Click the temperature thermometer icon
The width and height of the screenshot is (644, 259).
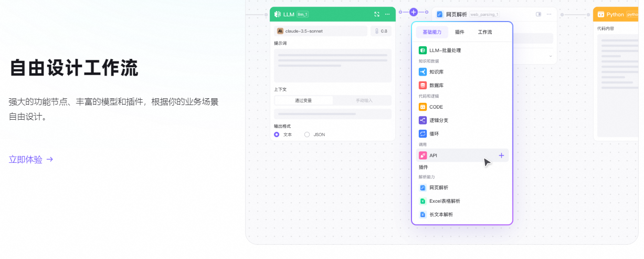[376, 31]
